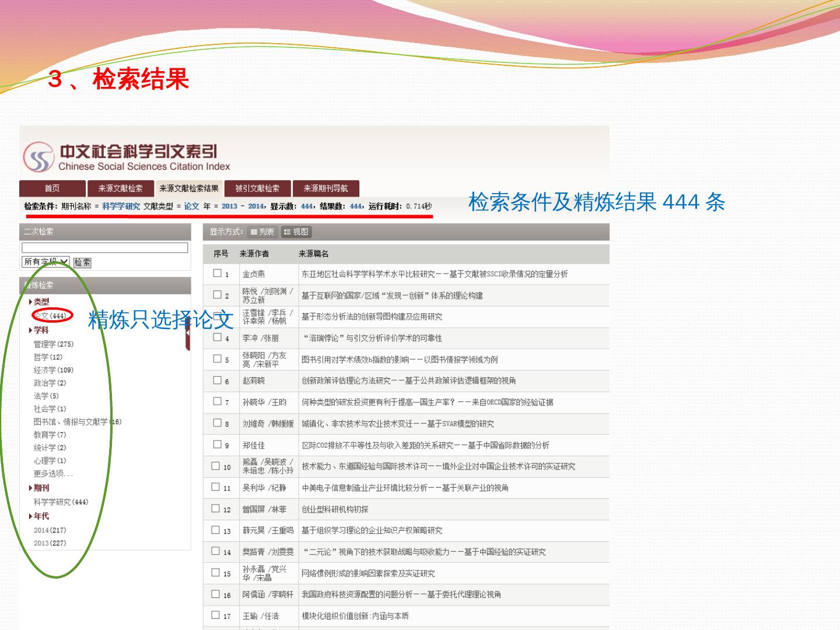Filter by discipline 哲学 (12)

(48, 357)
